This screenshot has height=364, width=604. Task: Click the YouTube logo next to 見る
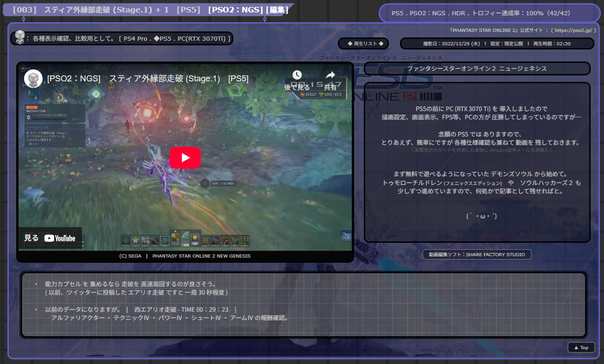(x=60, y=238)
